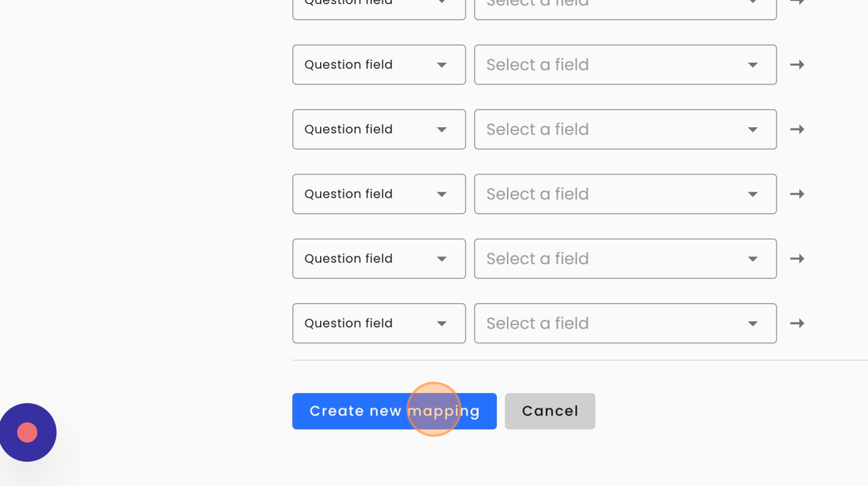Open the Select a field dropdown in the fourth full row
Screen dimensions: 868x486
click(625, 259)
